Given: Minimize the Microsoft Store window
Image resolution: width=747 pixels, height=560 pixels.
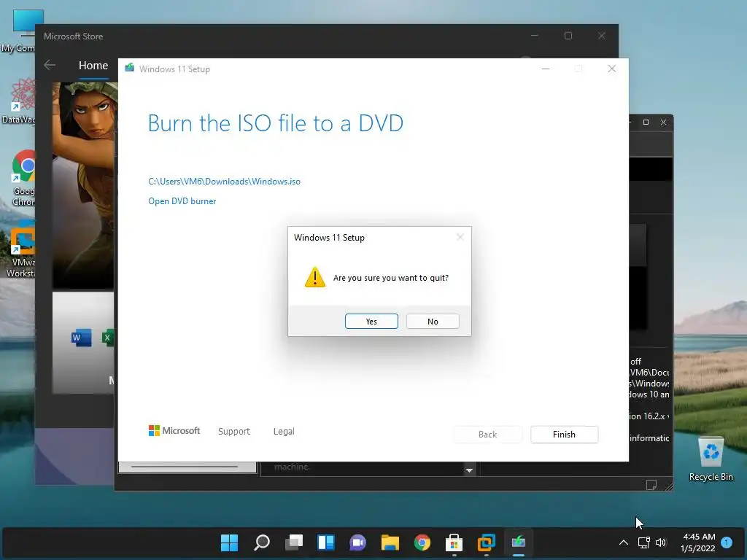Looking at the screenshot, I should [535, 36].
